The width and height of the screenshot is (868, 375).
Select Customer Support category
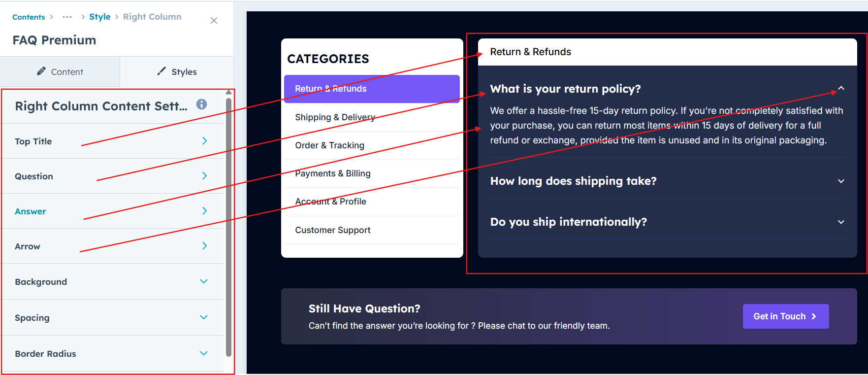(x=333, y=230)
